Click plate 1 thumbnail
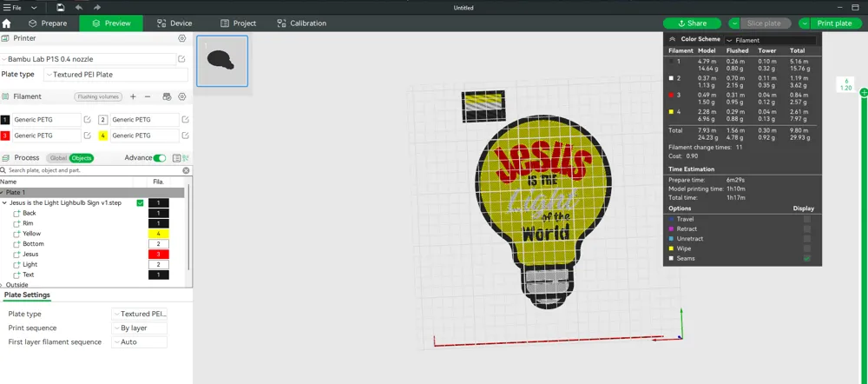The height and width of the screenshot is (384, 868). pos(222,61)
